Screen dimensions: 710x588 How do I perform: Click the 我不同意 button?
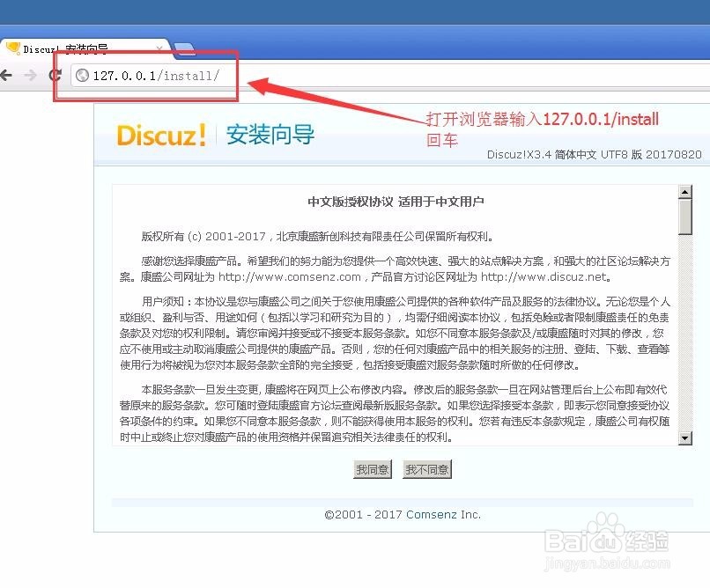427,469
